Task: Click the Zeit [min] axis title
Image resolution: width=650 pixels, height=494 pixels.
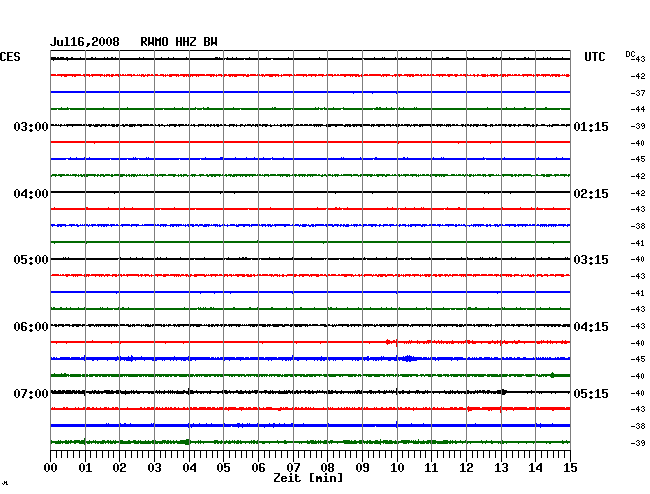Action: 308,478
